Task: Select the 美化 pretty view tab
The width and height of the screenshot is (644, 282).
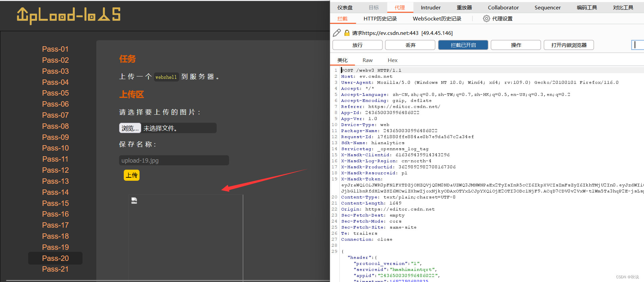Action: coord(342,60)
